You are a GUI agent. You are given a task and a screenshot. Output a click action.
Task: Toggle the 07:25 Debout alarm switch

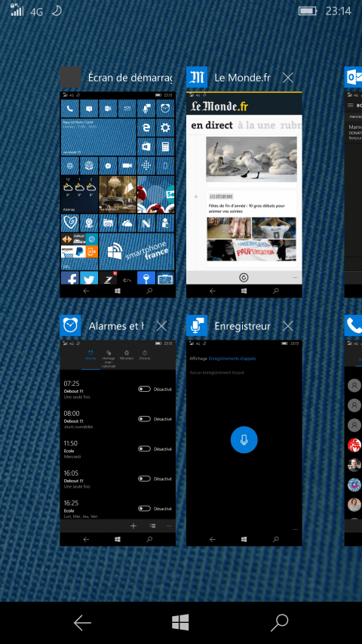click(145, 390)
